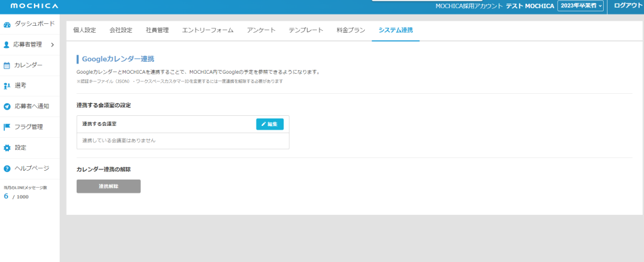Viewport: 644px width, 262px height.
Task: Click the ログアウト logout link
Action: coord(628,6)
